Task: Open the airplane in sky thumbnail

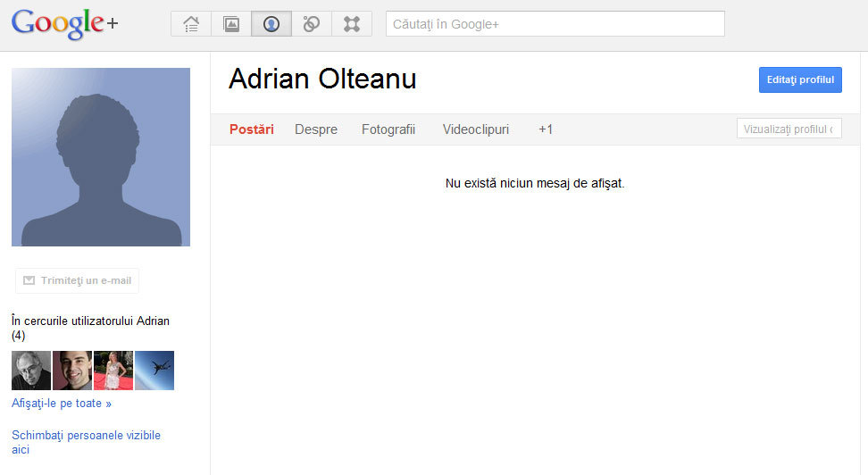Action: click(x=154, y=371)
